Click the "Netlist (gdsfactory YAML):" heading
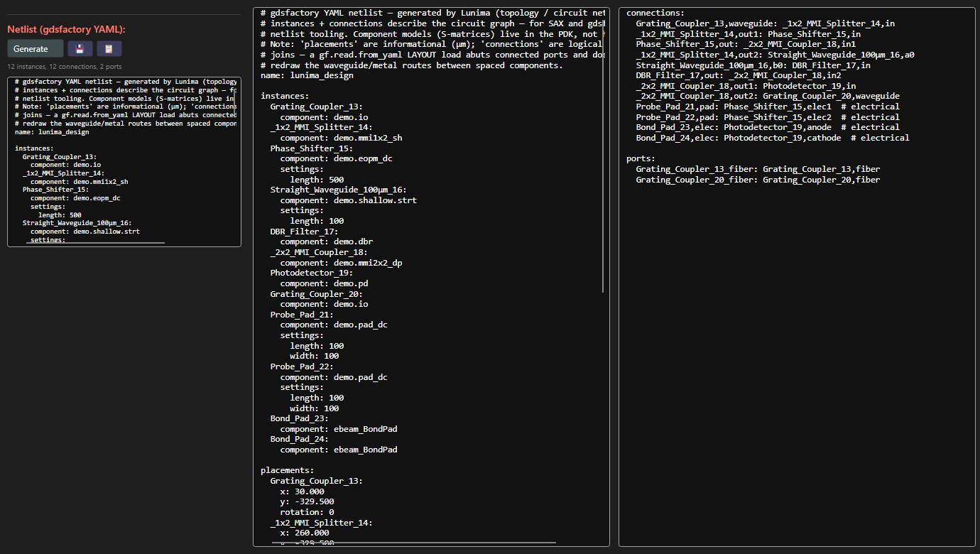Viewport: 980px width, 554px height. coord(66,29)
